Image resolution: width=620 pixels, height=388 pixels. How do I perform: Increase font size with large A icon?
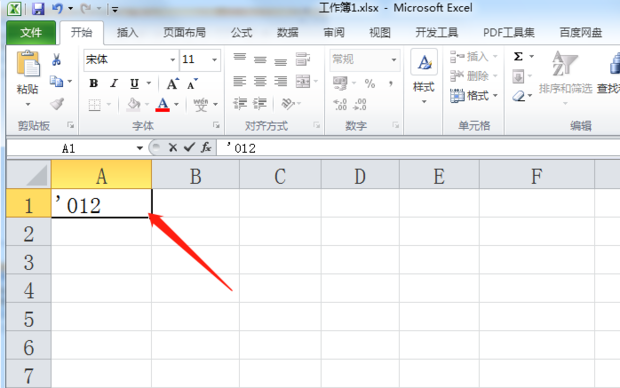pos(172,83)
